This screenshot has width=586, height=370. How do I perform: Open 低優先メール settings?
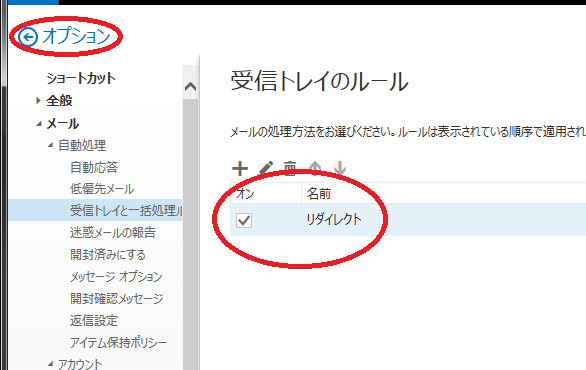(x=102, y=189)
